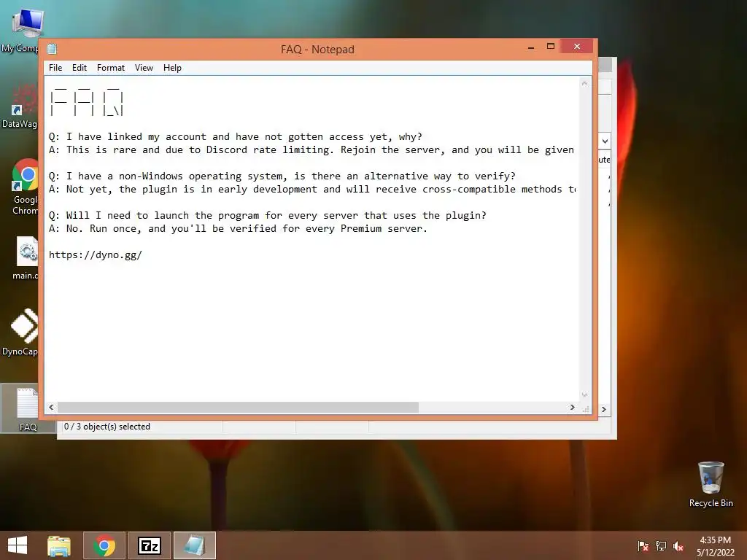Open the network status tray icon
Screen dimensions: 747x560
click(661, 546)
